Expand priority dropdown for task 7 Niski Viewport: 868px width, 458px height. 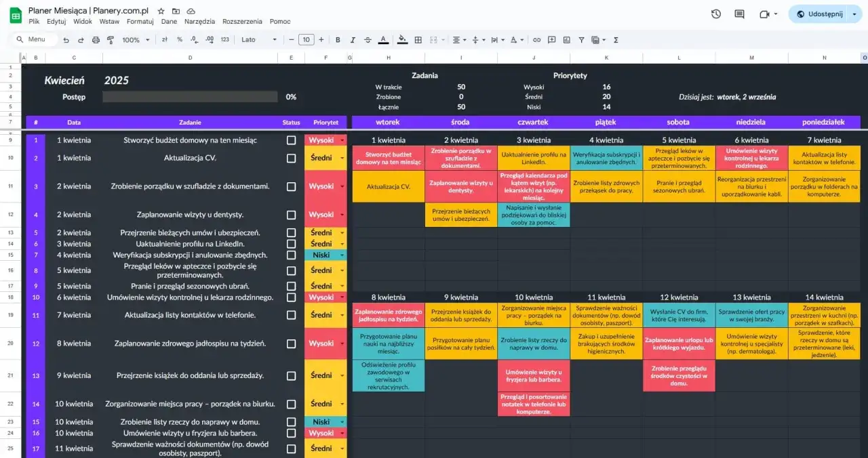point(342,255)
